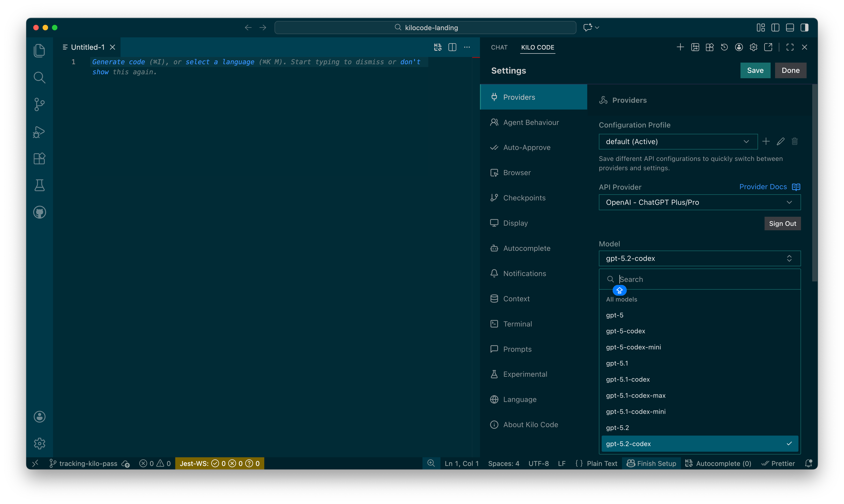Open Auto-Approve settings section

tap(526, 147)
